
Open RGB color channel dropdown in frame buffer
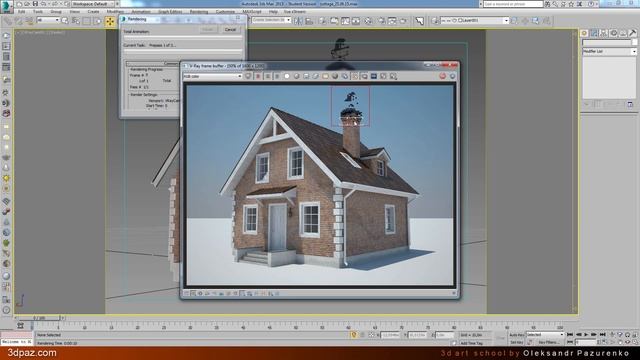coord(213,76)
